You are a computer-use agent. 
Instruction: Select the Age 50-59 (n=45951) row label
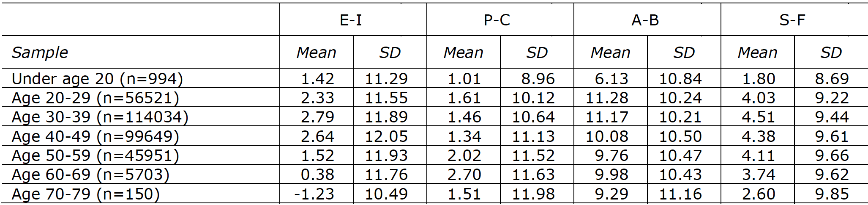pos(96,155)
